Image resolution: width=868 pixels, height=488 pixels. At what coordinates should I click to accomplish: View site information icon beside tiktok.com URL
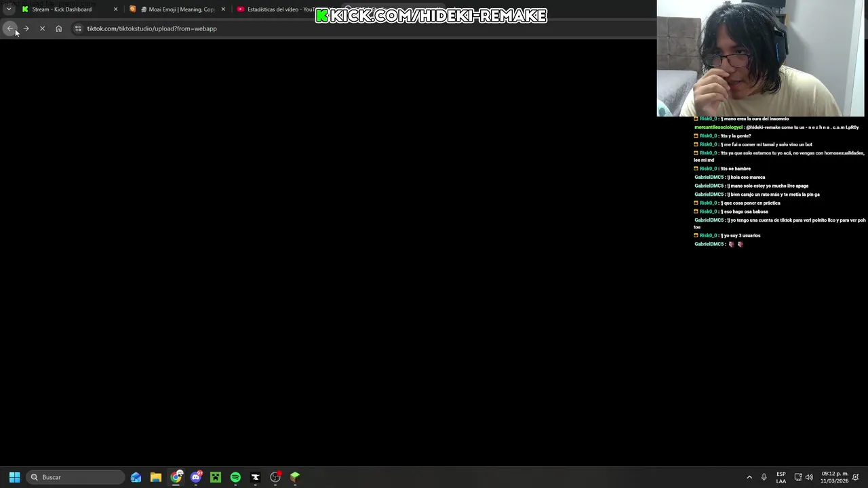(78, 28)
